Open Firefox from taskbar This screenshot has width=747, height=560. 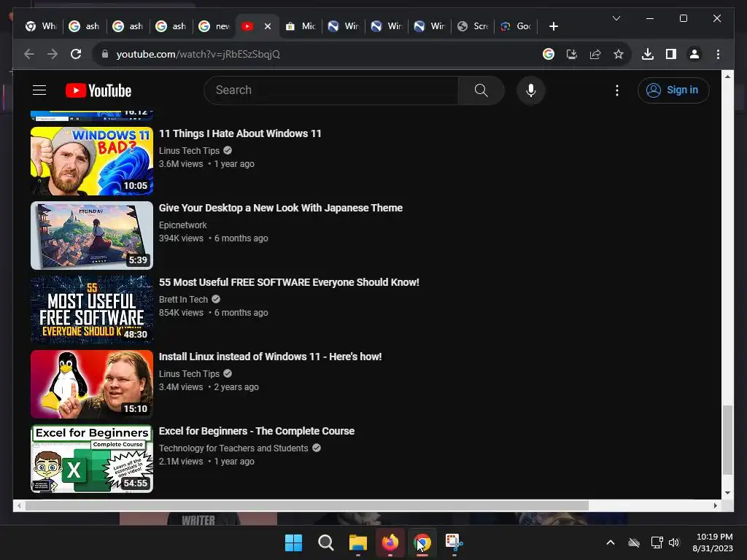pyautogui.click(x=390, y=542)
